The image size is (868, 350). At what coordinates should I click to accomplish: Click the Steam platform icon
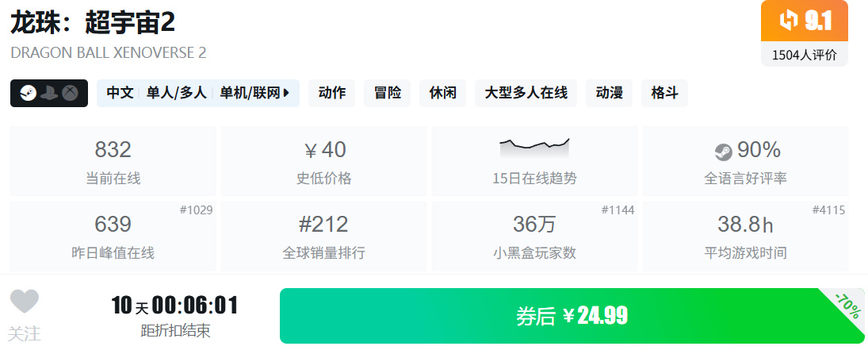29,93
